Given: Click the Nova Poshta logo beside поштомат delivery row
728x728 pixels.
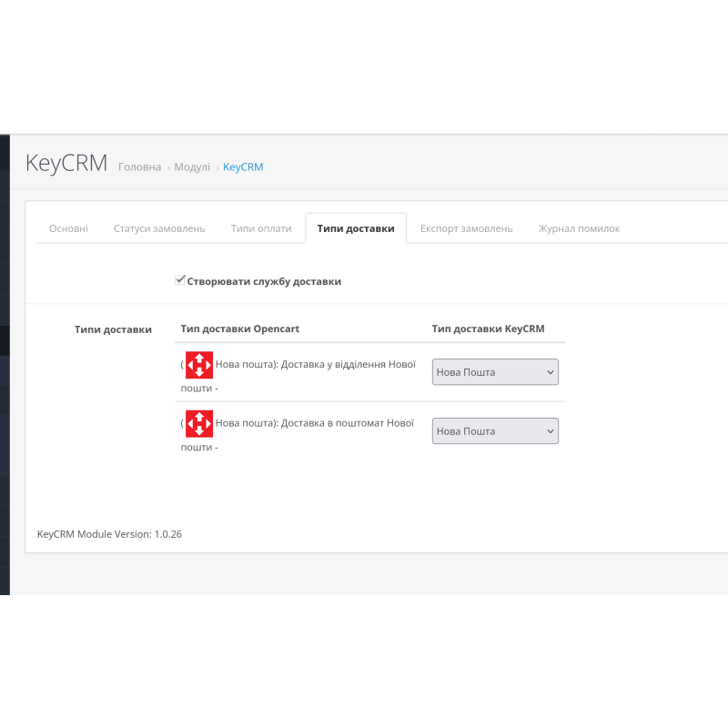Looking at the screenshot, I should point(199,423).
